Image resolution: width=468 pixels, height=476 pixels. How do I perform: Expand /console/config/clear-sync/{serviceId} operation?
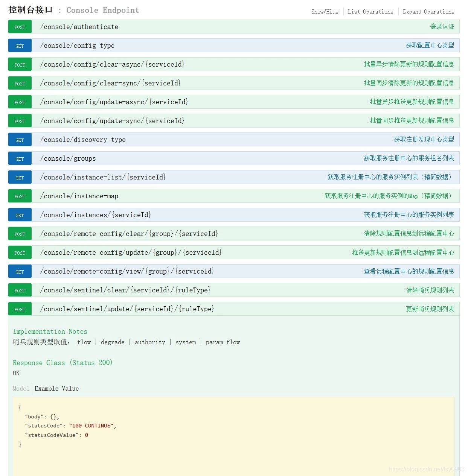(110, 83)
